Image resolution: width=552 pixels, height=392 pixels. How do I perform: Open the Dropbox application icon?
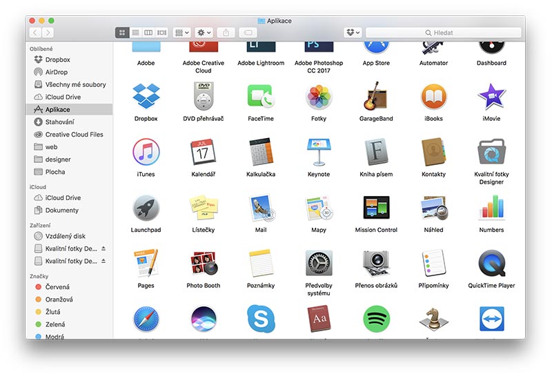coord(146,96)
